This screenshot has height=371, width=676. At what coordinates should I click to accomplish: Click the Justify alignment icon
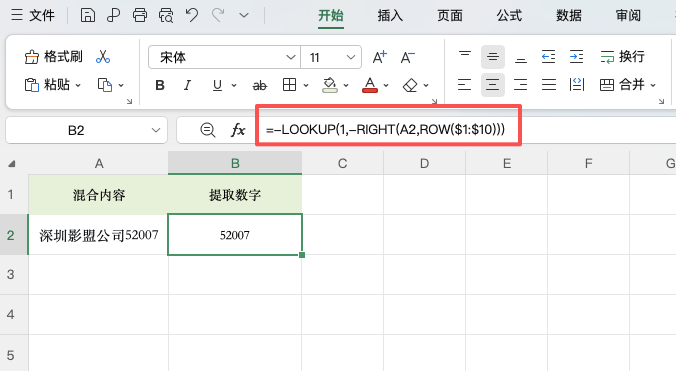[549, 85]
